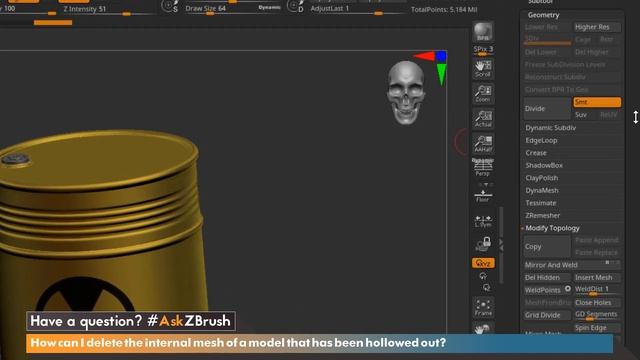Toggle the WeldPoints radio dot option
The width and height of the screenshot is (640, 360).
pyautogui.click(x=567, y=289)
